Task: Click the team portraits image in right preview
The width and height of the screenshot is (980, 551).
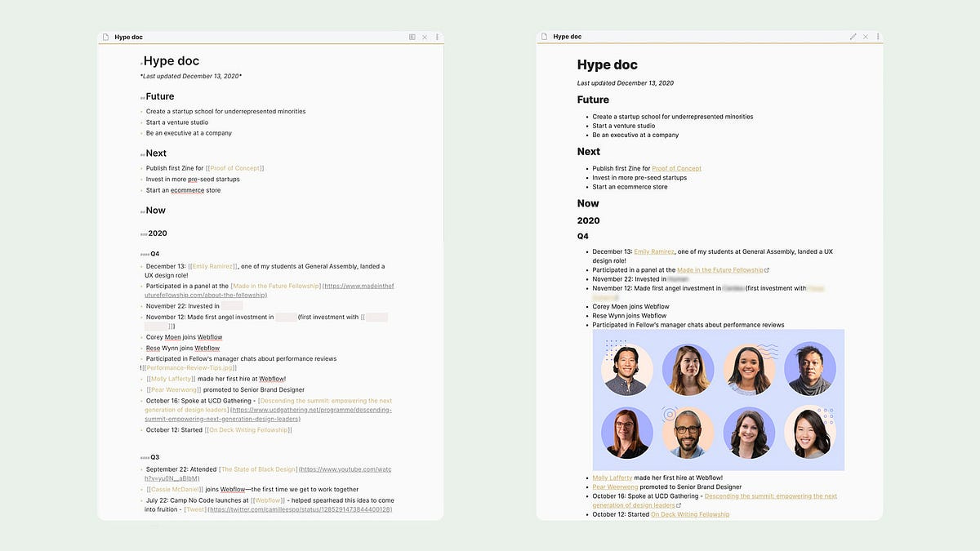Action: (x=719, y=400)
